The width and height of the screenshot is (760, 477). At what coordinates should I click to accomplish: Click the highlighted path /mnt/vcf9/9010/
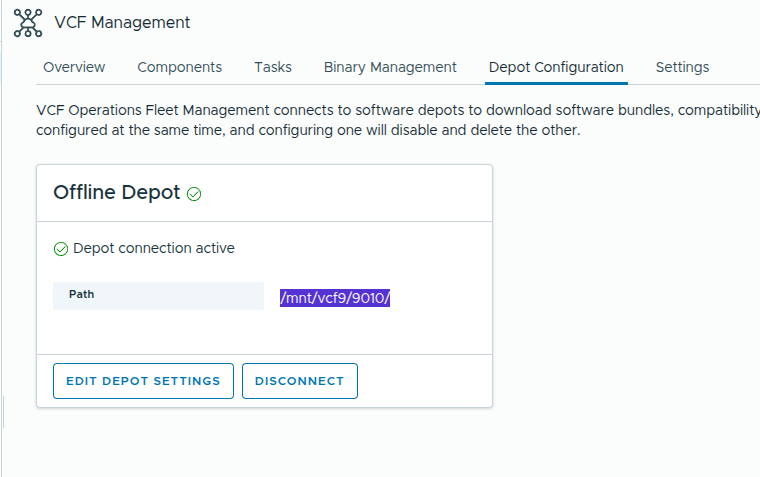click(334, 297)
